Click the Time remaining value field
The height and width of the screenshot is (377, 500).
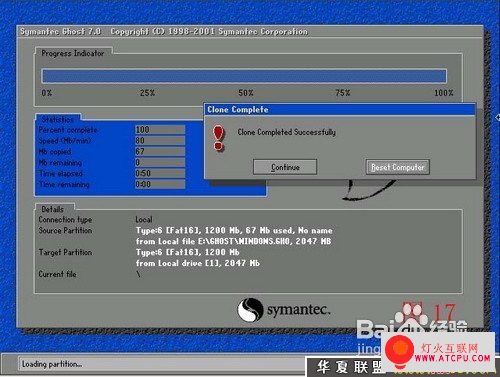click(x=160, y=184)
